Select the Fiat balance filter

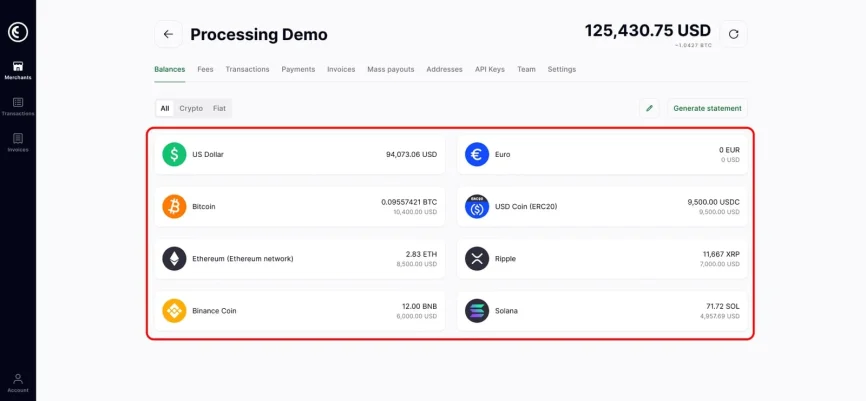coord(219,108)
